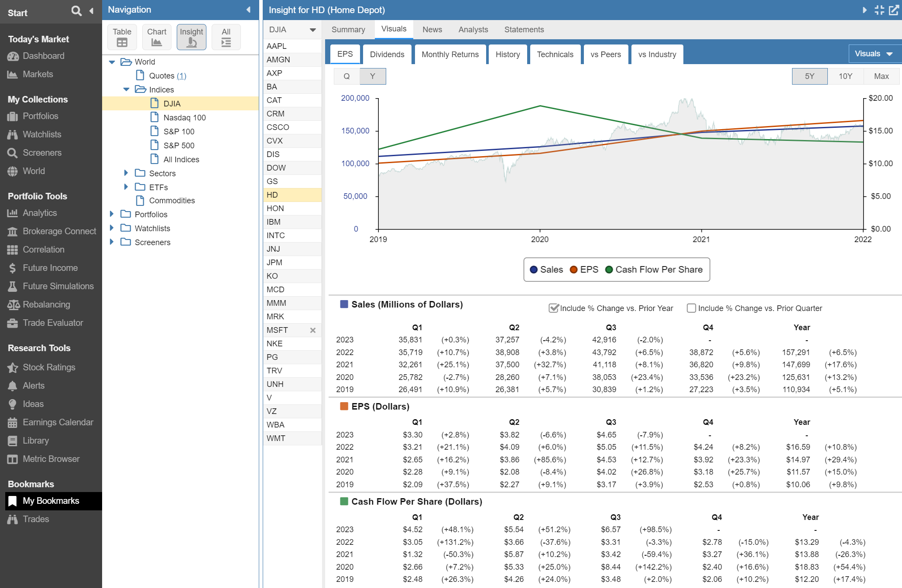Open the Monthly Returns sub-tab
This screenshot has width=902, height=588.
[450, 55]
